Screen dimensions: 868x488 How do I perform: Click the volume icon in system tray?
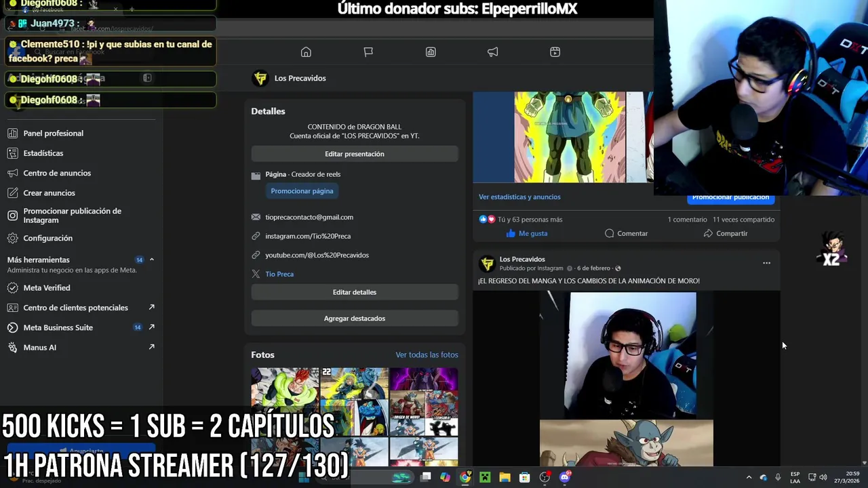823,477
